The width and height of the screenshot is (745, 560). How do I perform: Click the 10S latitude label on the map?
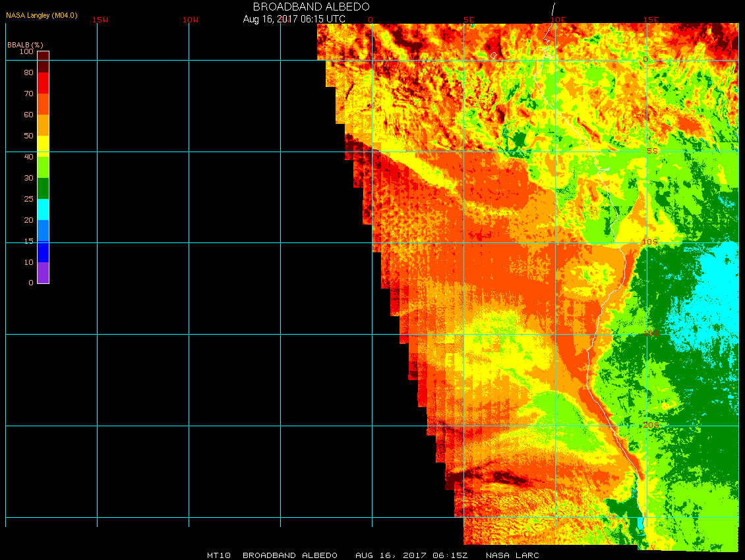click(x=650, y=242)
